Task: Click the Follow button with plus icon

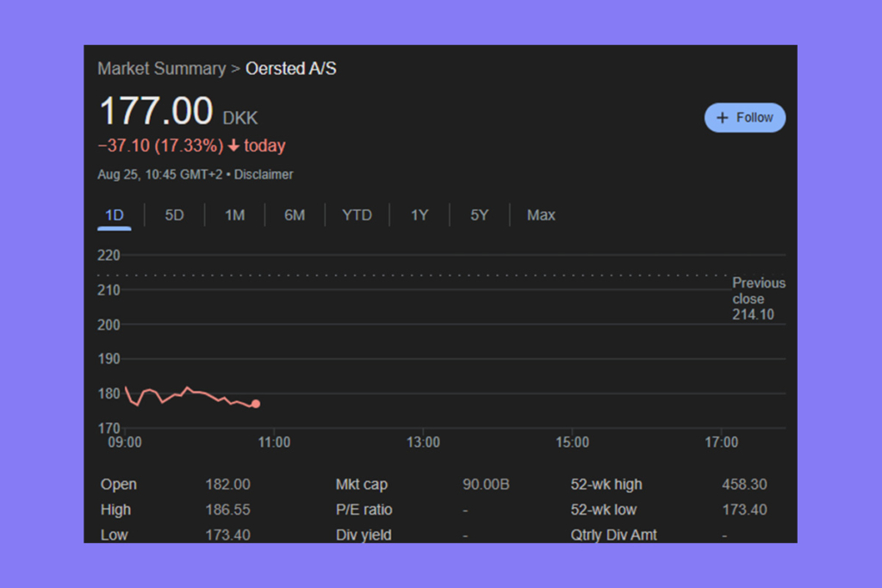Action: tap(744, 117)
